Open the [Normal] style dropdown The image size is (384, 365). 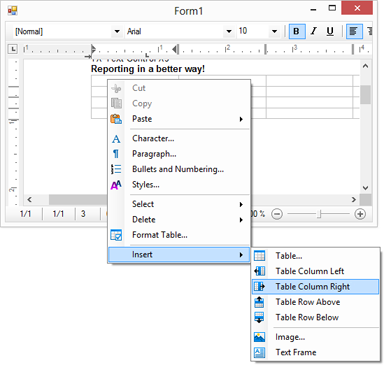(x=117, y=32)
